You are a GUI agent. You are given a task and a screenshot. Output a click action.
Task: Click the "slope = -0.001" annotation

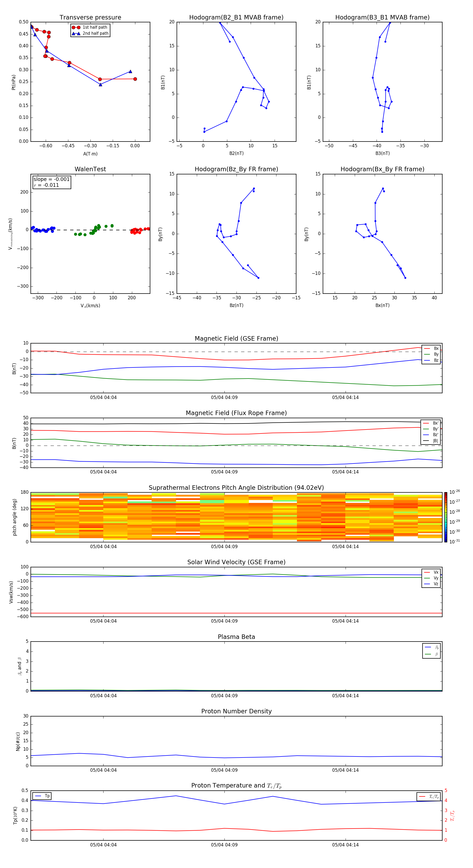52,179
